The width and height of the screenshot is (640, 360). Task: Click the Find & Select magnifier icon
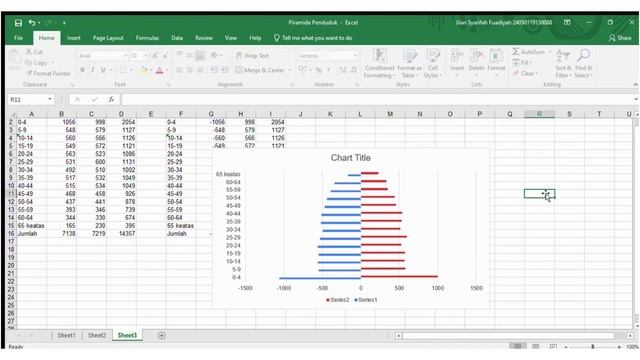584,56
